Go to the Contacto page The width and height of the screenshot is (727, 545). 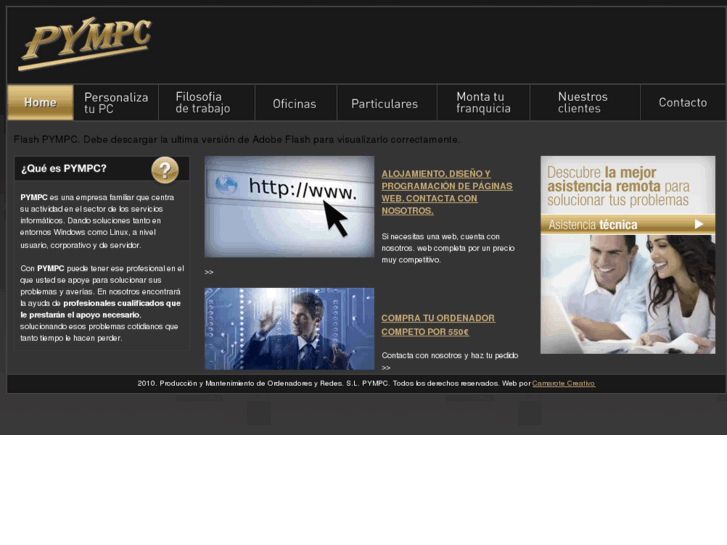(683, 103)
